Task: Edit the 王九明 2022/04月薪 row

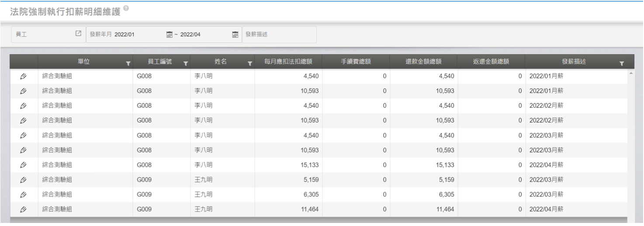Action: coord(23,209)
